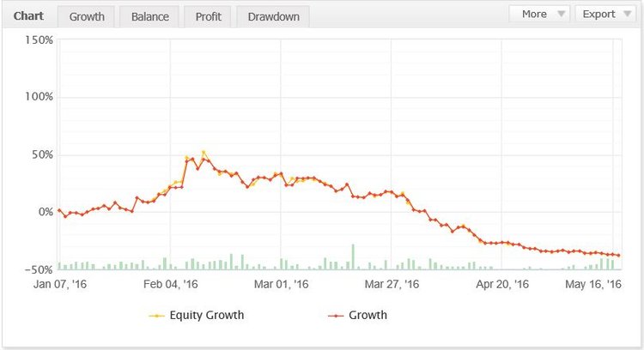
Task: Click the Mar 27, '16 axis label
Action: (392, 284)
